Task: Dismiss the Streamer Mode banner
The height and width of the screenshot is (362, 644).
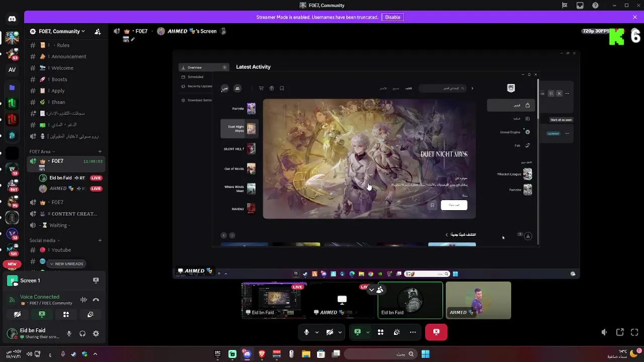Action: pos(635,17)
